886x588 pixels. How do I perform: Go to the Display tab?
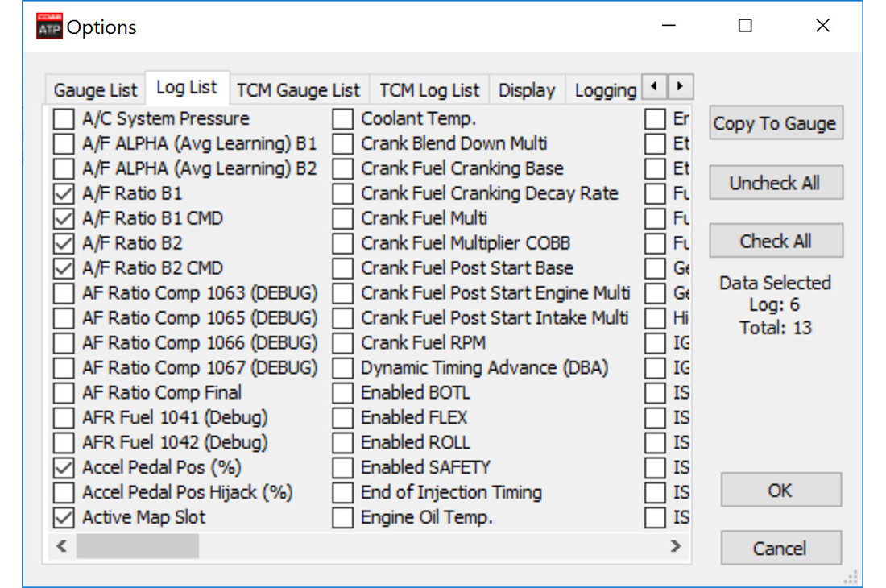[x=527, y=89]
